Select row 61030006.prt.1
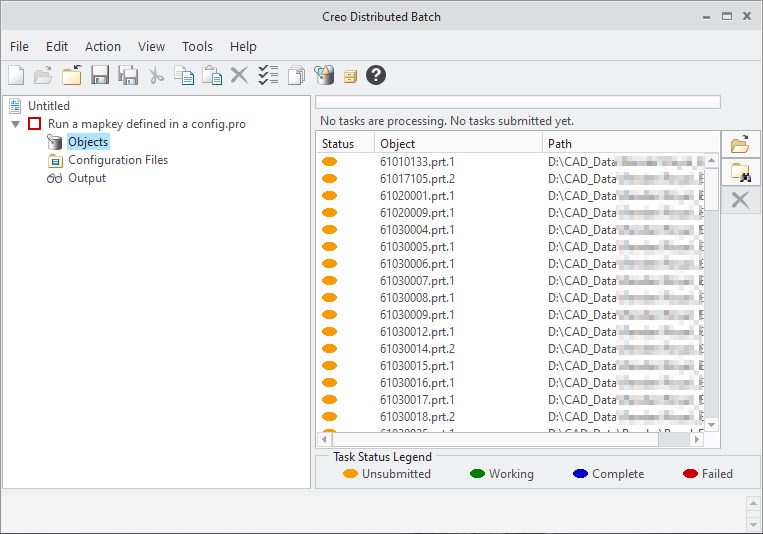This screenshot has height=534, width=763. tap(510, 264)
